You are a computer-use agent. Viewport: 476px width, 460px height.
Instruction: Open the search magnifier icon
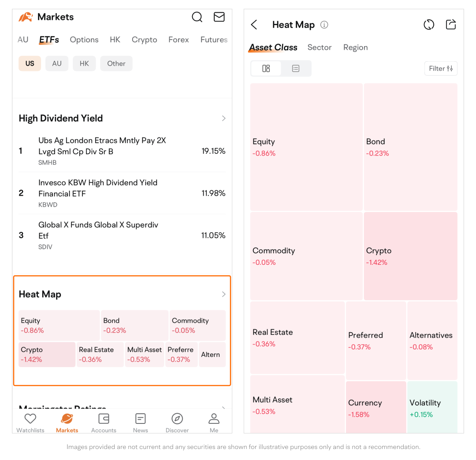click(x=197, y=17)
